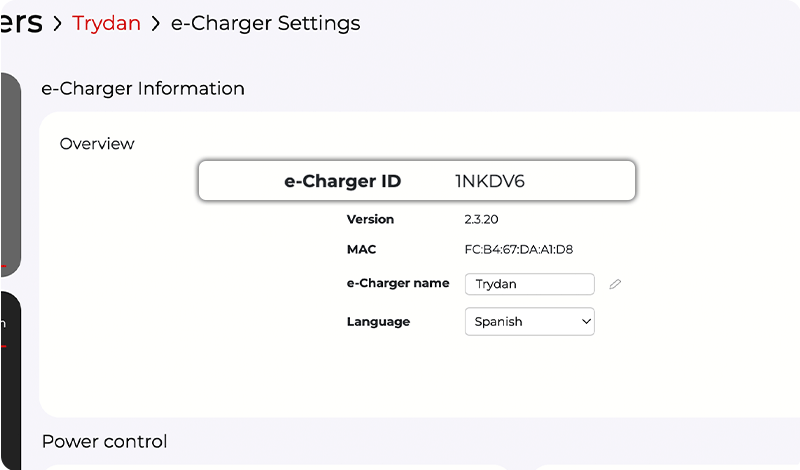This screenshot has height=470, width=800.
Task: Click the breadcrumb chevron after Trydan
Action: pos(156,23)
